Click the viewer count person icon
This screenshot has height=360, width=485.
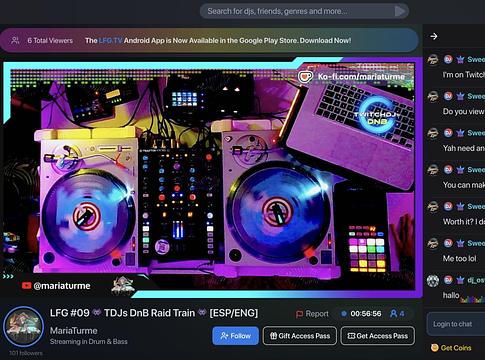(x=393, y=313)
